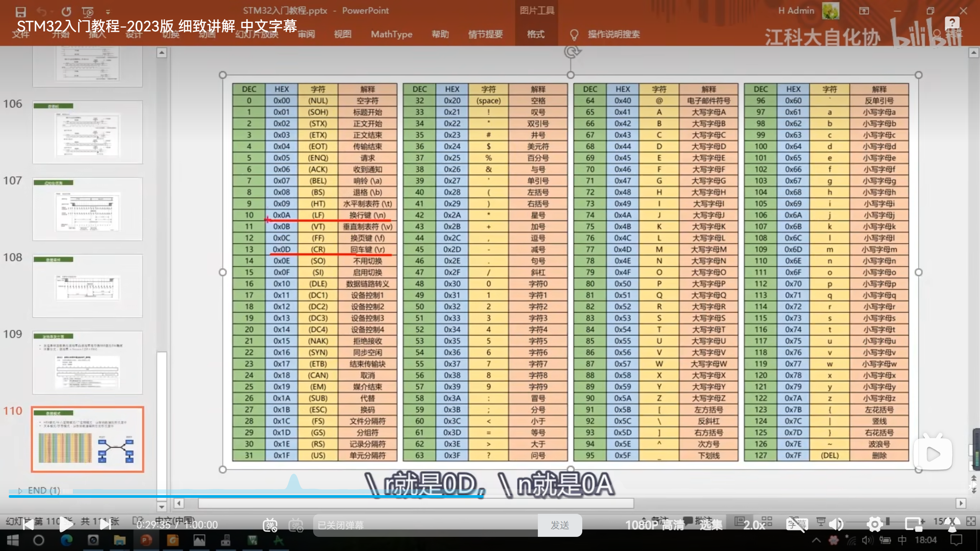Open the player settings gear
The height and width of the screenshot is (551, 980).
(x=874, y=525)
